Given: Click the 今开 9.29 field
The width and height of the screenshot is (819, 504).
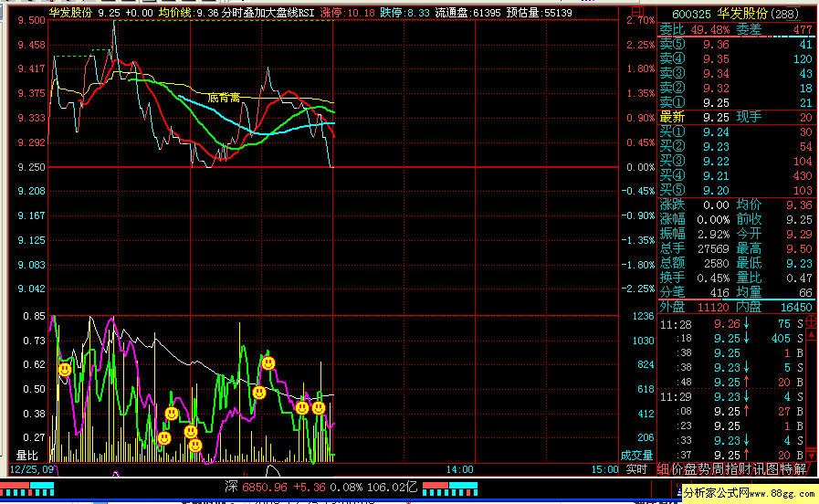Looking at the screenshot, I should pos(774,234).
